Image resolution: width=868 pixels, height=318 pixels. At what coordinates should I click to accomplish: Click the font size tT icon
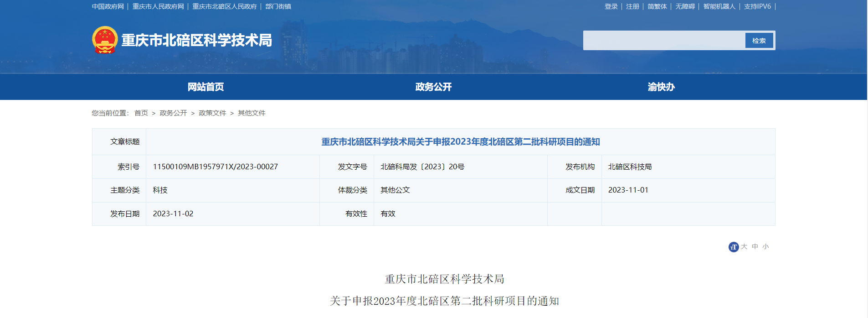pyautogui.click(x=733, y=247)
